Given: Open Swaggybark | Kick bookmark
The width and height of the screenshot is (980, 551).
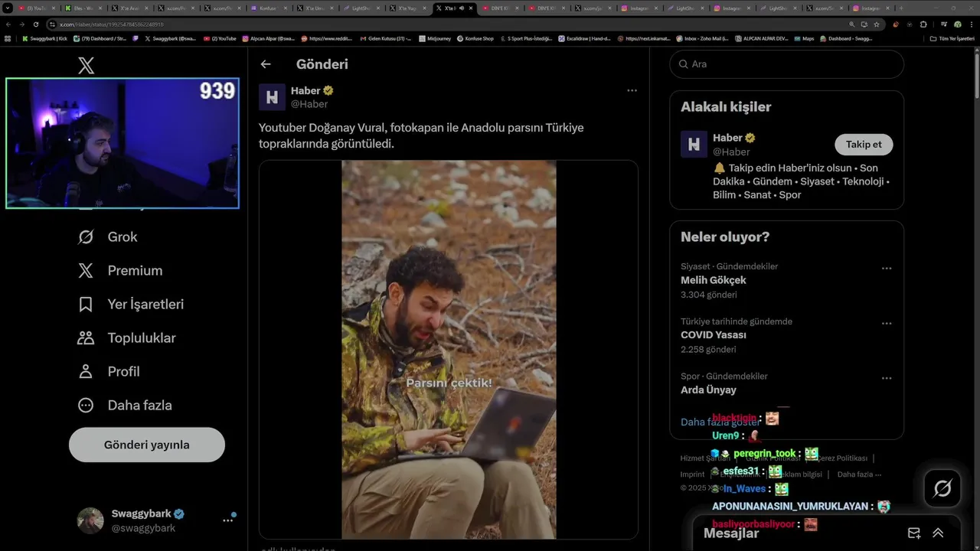Looking at the screenshot, I should (45, 38).
